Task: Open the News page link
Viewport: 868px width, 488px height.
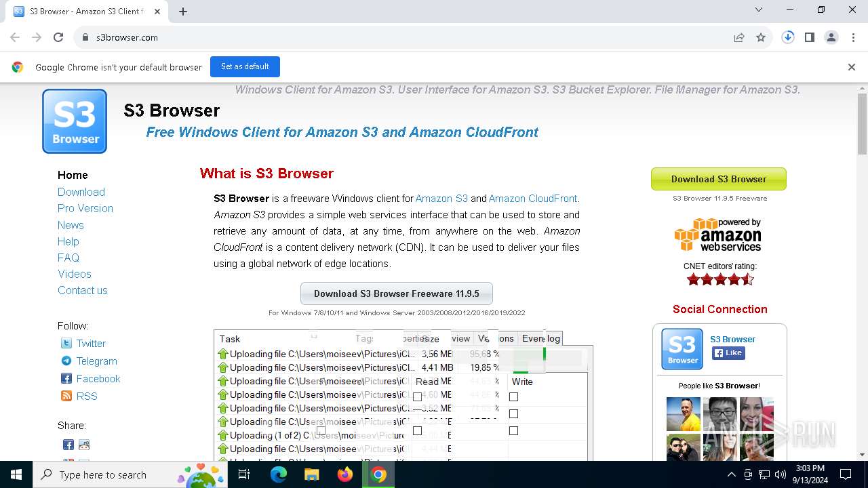Action: click(x=71, y=225)
